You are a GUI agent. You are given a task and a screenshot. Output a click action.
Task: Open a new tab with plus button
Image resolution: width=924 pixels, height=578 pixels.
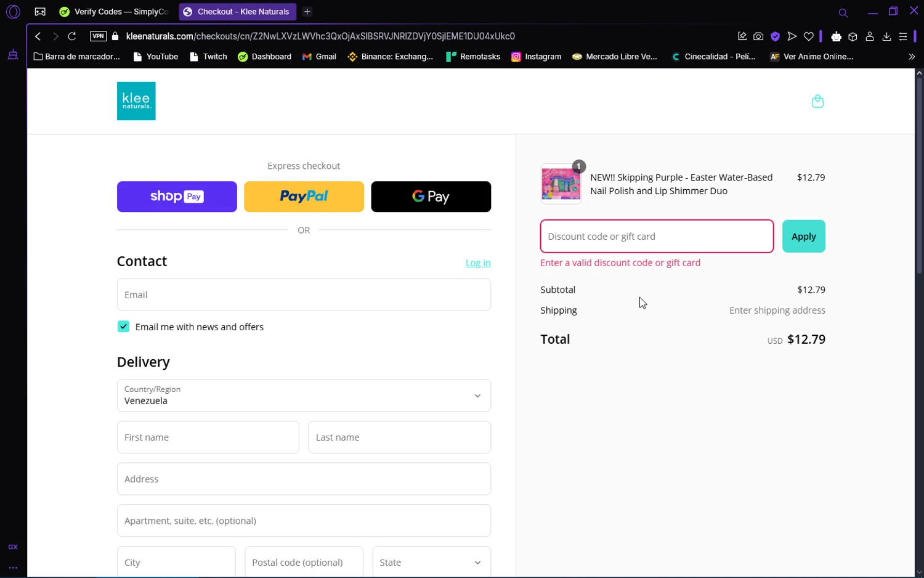pyautogui.click(x=307, y=12)
